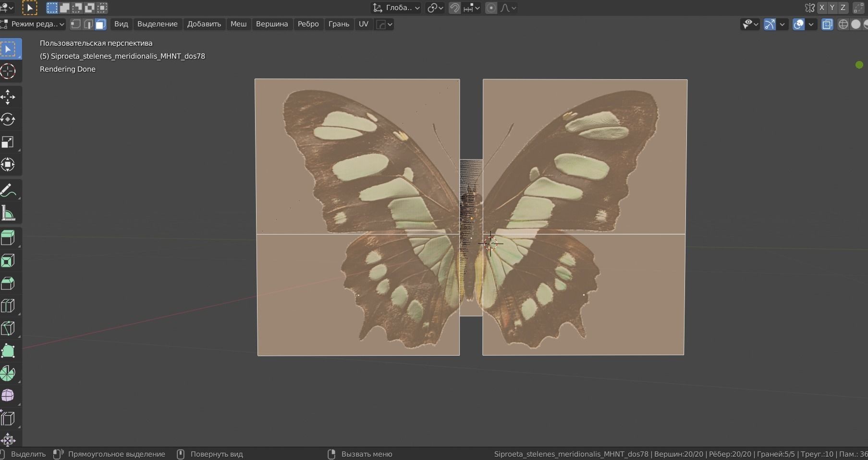The image size is (868, 460).
Task: Open the 'UV' menu
Action: (364, 24)
